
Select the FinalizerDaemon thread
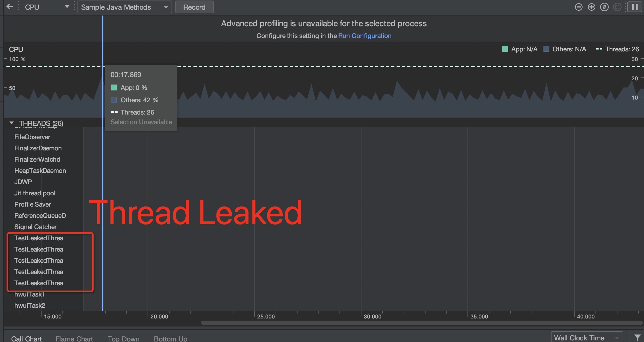[38, 148]
